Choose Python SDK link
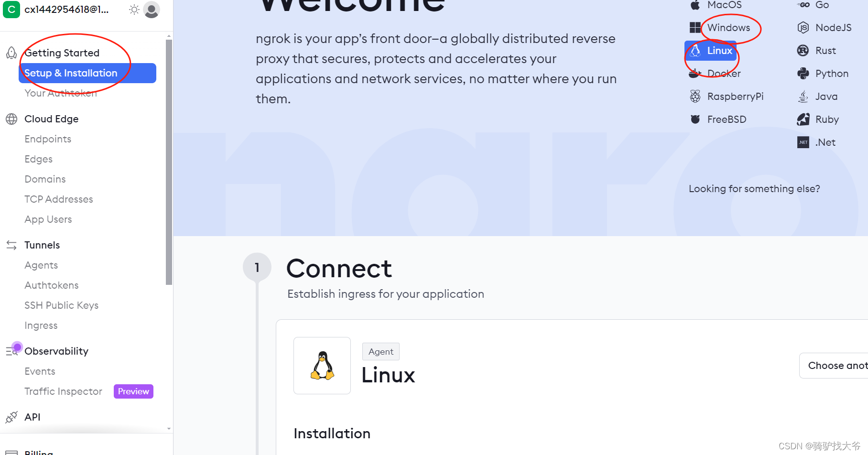 832,74
